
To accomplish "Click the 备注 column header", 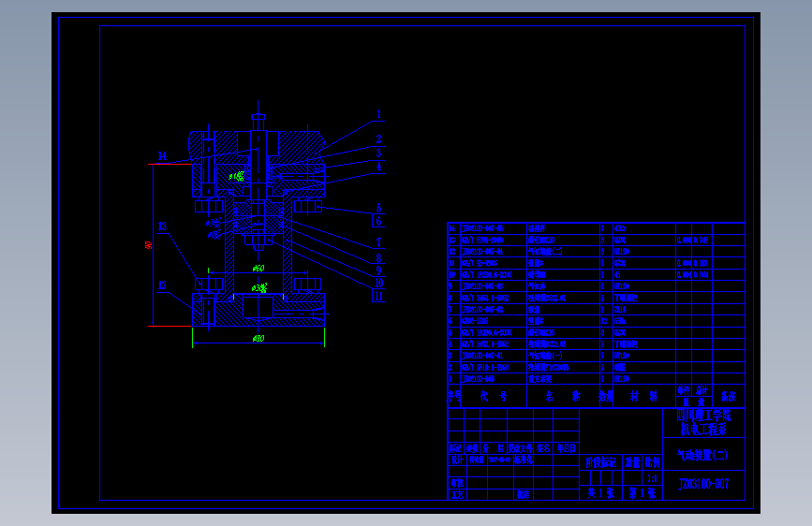I will coord(729,397).
